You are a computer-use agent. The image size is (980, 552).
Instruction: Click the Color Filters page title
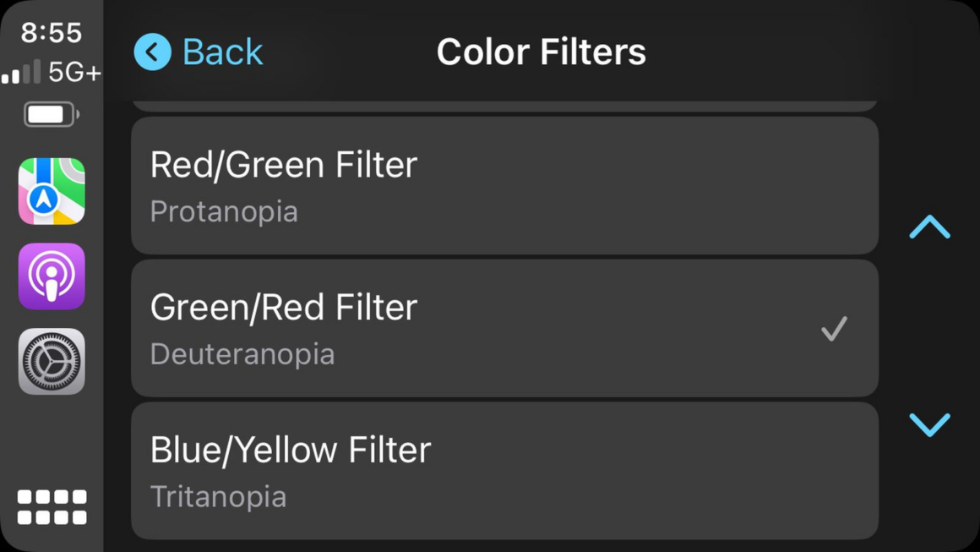click(x=541, y=52)
